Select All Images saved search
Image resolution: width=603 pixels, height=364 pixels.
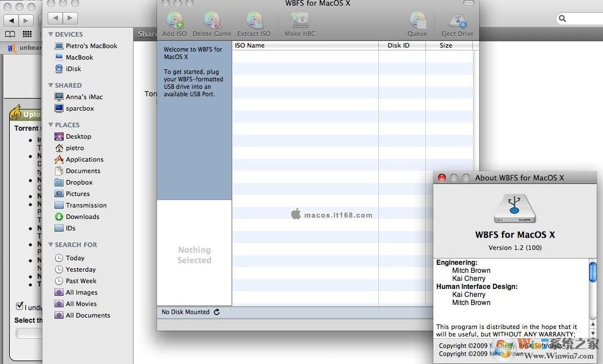(76, 292)
